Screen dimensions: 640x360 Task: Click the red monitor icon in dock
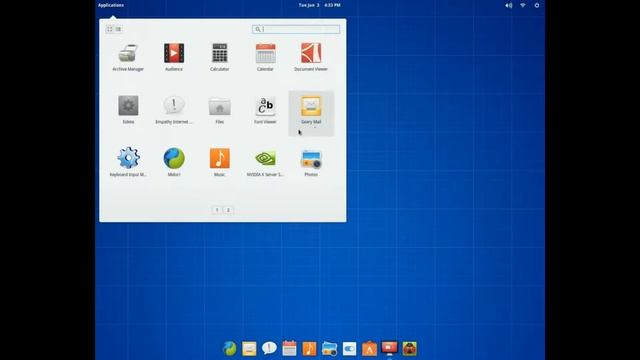pos(389,348)
